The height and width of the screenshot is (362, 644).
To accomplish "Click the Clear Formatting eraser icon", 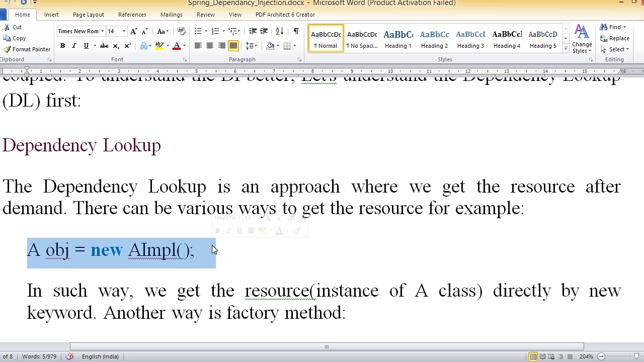I will (182, 31).
